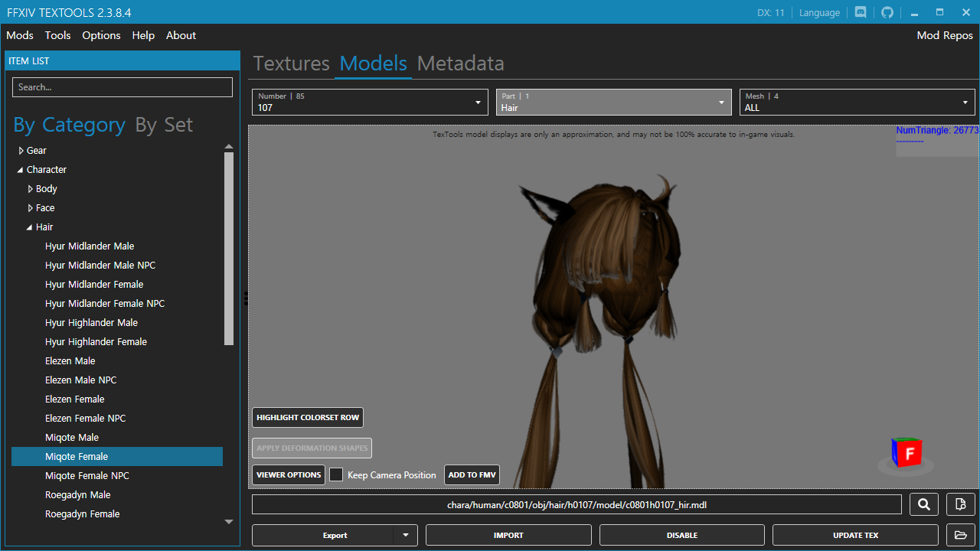Switch to the Models tab
The image size is (980, 551).
[x=373, y=64]
